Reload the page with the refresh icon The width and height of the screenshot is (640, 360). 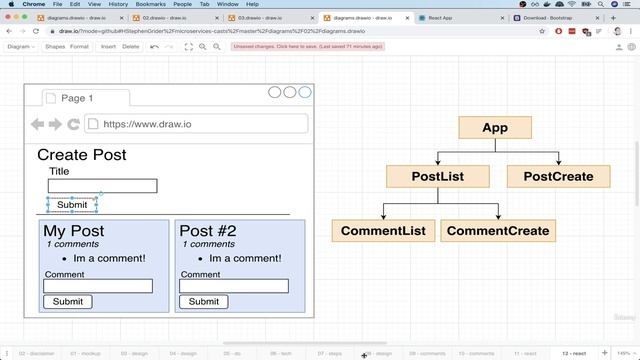[36, 31]
